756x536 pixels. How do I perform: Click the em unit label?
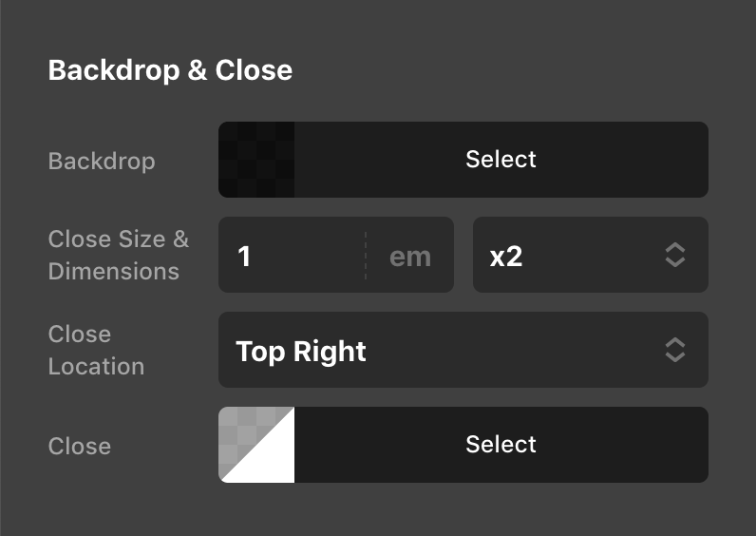coord(410,256)
